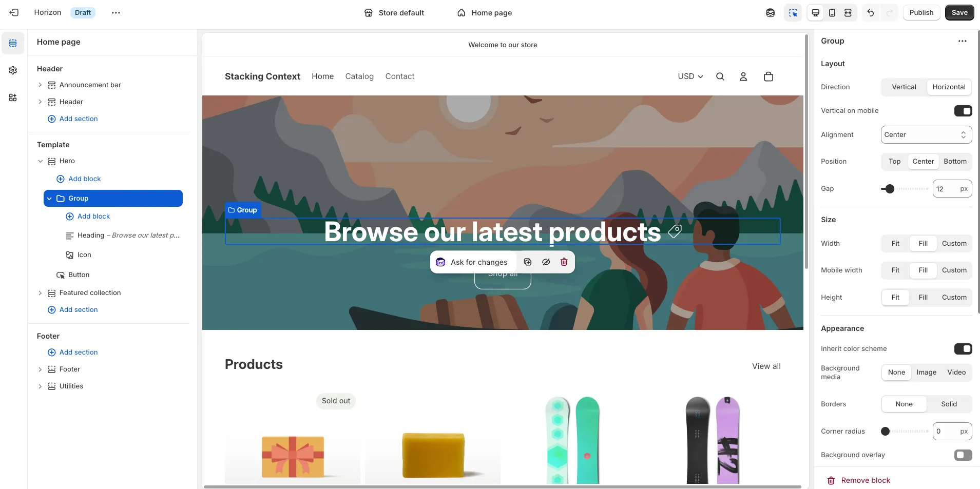The height and width of the screenshot is (489, 980).
Task: Click the undo arrow icon
Action: [871, 13]
